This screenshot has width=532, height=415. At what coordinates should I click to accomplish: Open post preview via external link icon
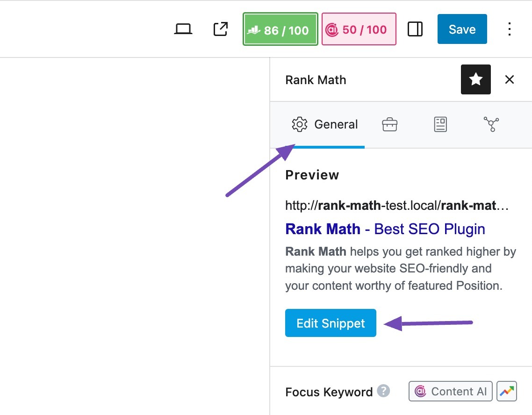[x=219, y=29]
